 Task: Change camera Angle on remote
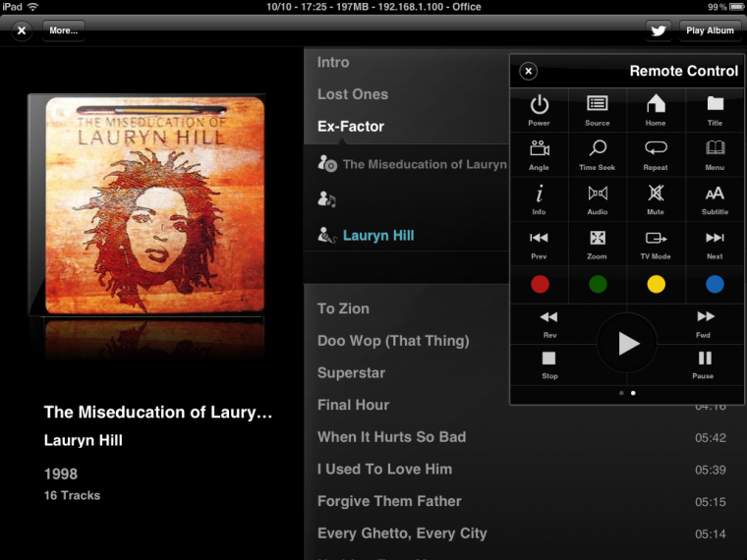tap(539, 155)
